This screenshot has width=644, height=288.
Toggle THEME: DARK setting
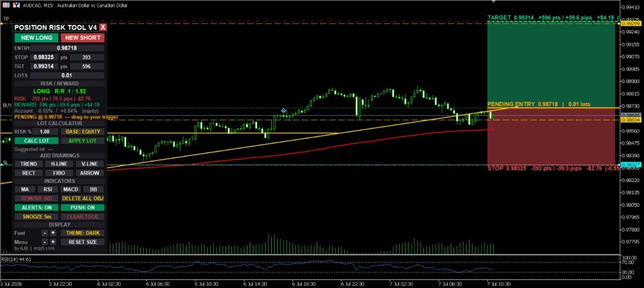83,232
